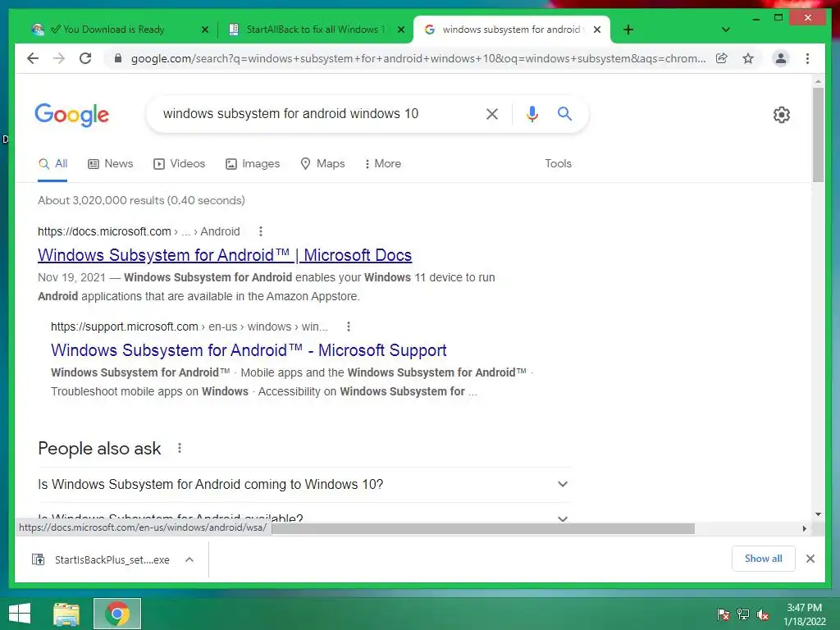The width and height of the screenshot is (840, 630).
Task: Open Windows Subsystem for Android Microsoft Docs link
Action: point(225,255)
